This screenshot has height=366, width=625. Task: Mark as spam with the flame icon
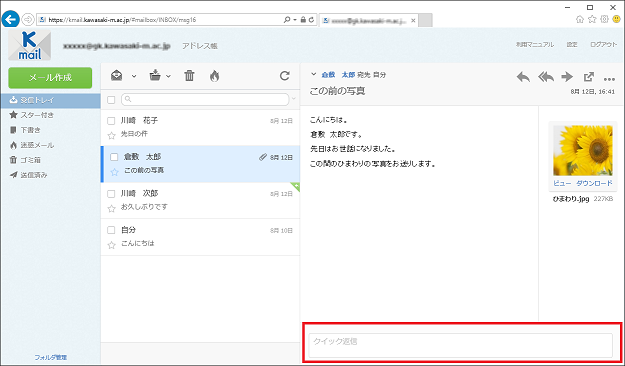pyautogui.click(x=214, y=76)
